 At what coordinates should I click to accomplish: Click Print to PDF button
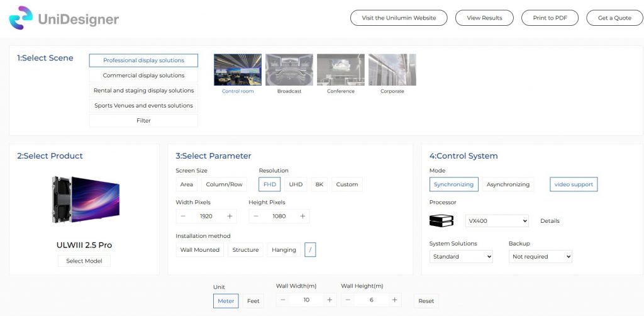550,18
